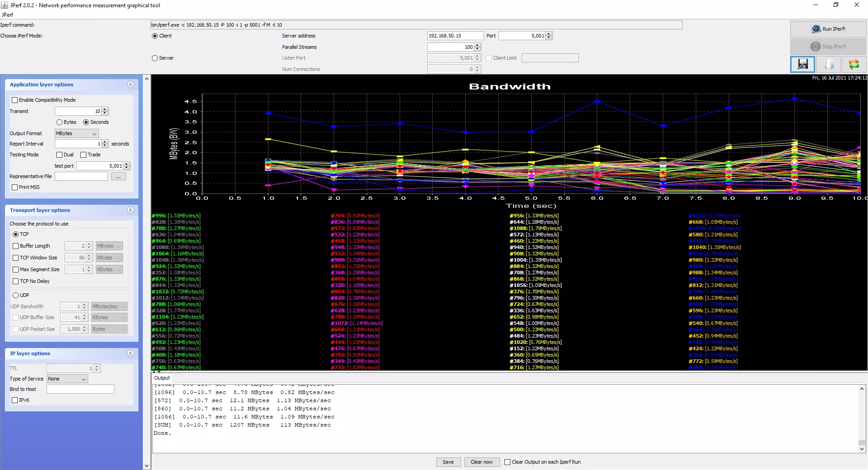Viewport: 868px width, 470px height.
Task: Collapse the Application layer options panel
Action: [x=131, y=85]
